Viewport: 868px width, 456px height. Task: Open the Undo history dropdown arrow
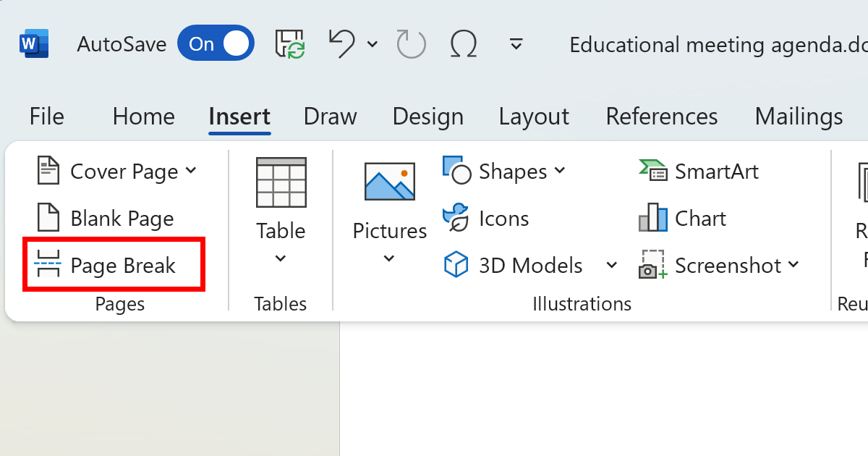point(373,45)
